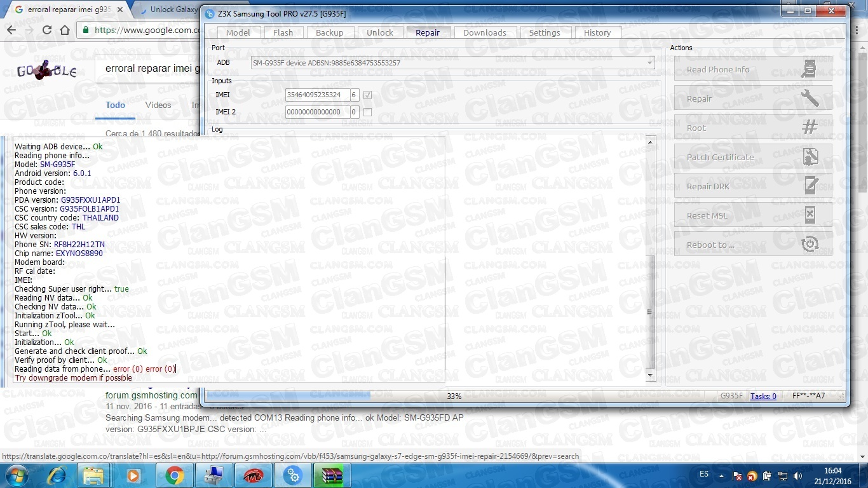Show hidden system tray icons
Viewport: 868px width, 488px height.
pos(722,475)
